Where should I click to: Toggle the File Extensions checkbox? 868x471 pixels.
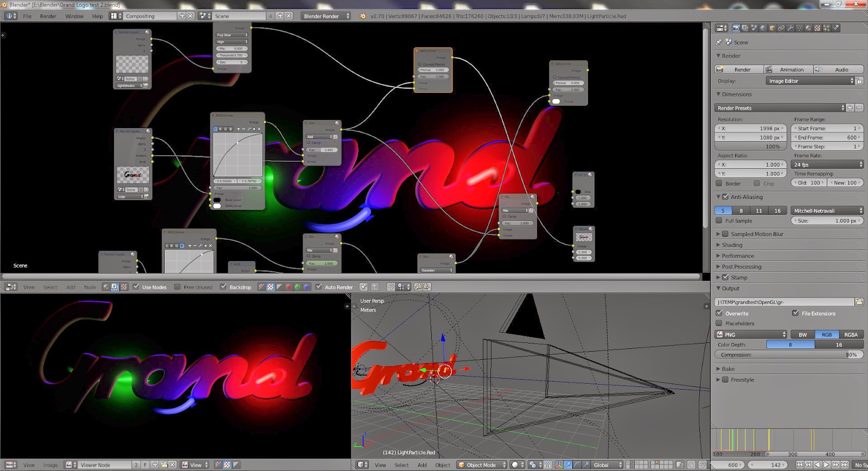click(795, 313)
